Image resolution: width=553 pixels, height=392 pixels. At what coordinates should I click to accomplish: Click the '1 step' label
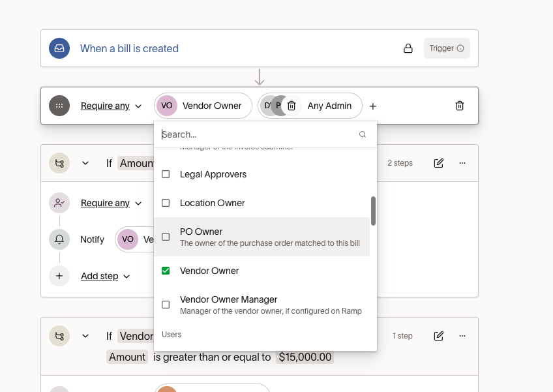tap(402, 336)
